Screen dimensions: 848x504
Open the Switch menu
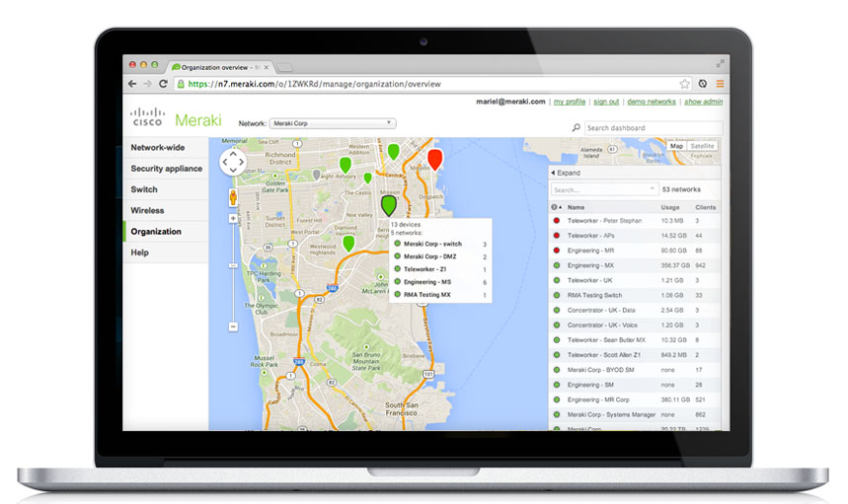pos(166,189)
